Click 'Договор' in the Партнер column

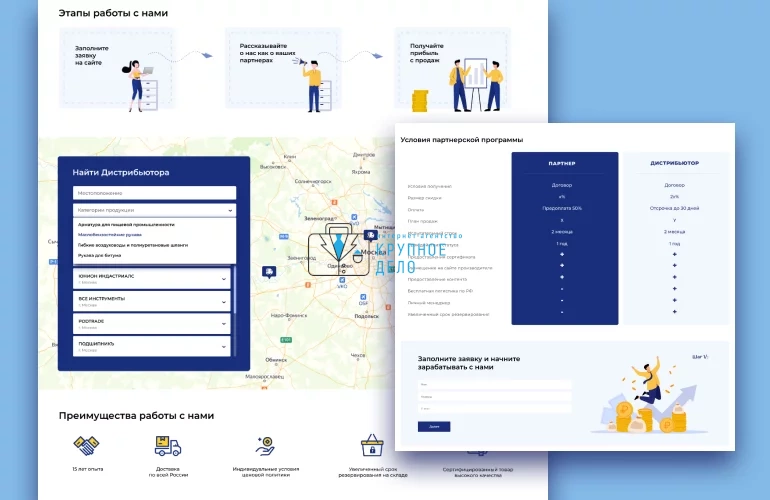pos(562,185)
